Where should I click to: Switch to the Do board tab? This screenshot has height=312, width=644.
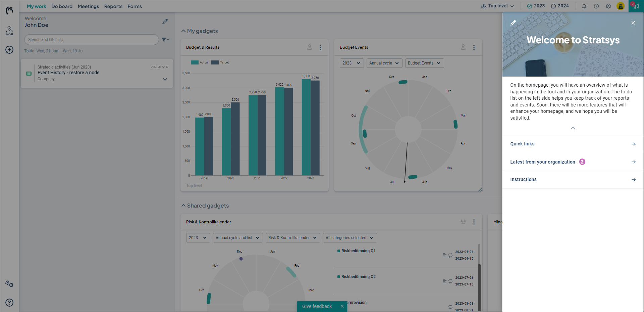tap(62, 6)
